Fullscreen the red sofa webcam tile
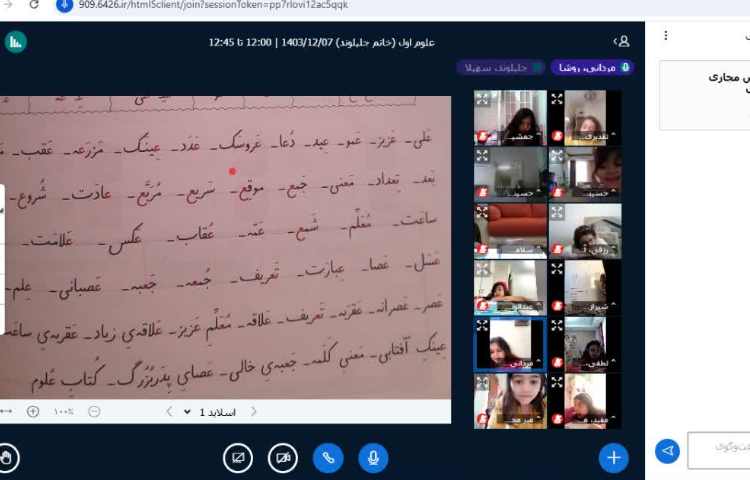Image resolution: width=750 pixels, height=480 pixels. [x=482, y=212]
